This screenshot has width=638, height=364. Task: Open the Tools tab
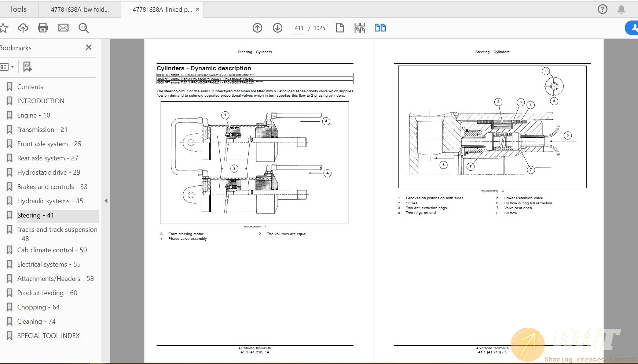pyautogui.click(x=18, y=9)
